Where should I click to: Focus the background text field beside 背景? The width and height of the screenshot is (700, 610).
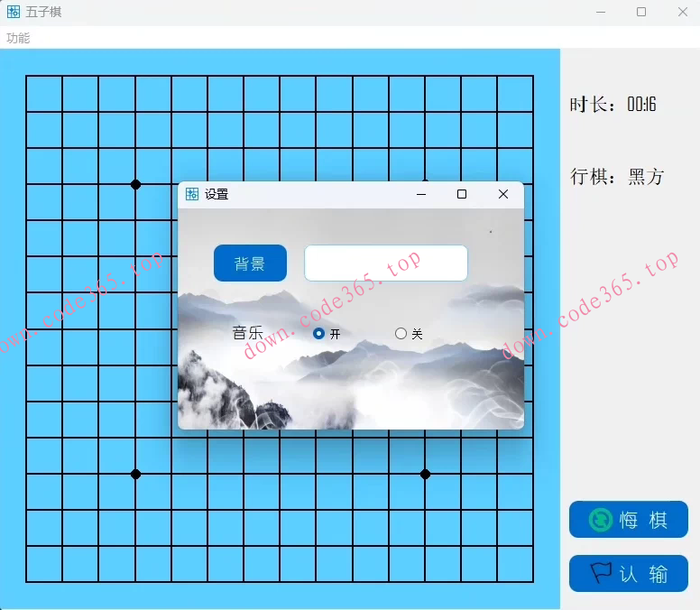pos(386,263)
